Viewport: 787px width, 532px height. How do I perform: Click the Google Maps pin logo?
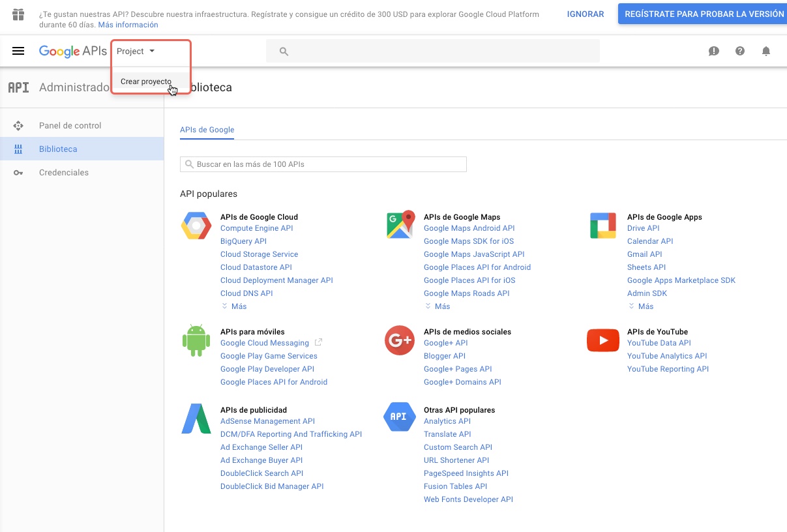(x=400, y=225)
